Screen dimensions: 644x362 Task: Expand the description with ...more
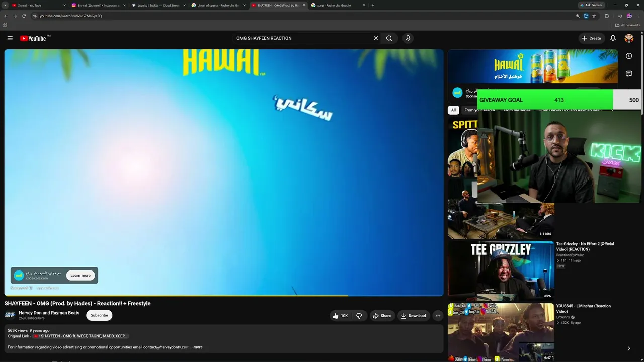pos(197,347)
